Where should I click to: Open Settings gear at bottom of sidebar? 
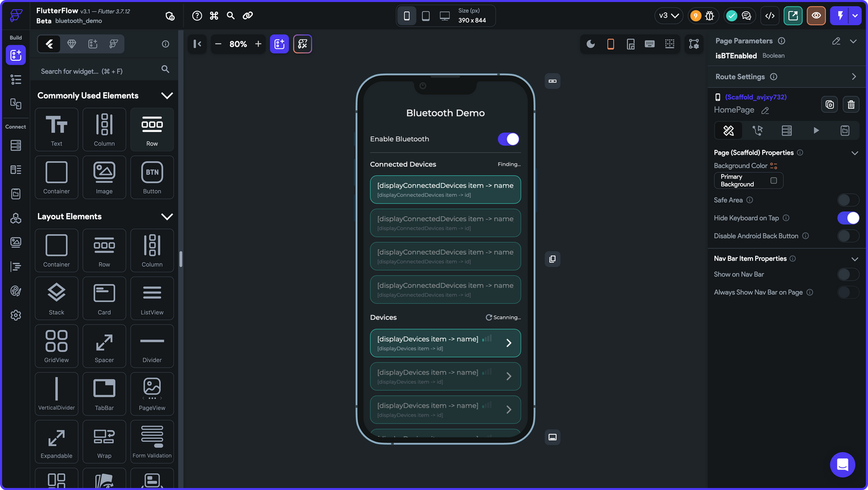click(x=16, y=315)
